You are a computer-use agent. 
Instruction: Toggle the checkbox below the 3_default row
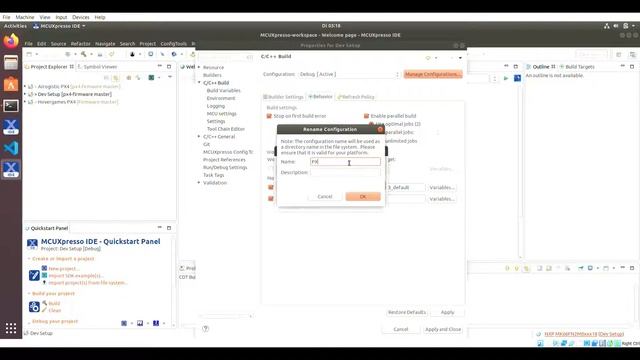coord(271,199)
